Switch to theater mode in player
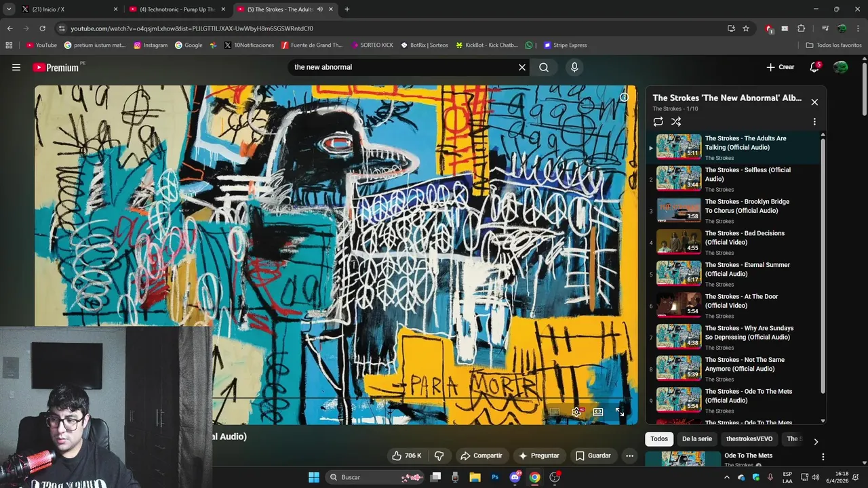This screenshot has height=488, width=868. [x=598, y=411]
